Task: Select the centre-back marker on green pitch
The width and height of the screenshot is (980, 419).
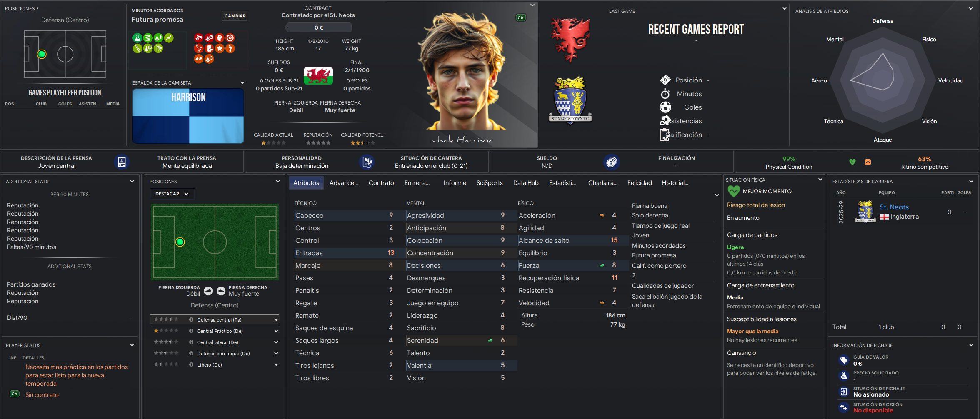Action: pos(180,242)
